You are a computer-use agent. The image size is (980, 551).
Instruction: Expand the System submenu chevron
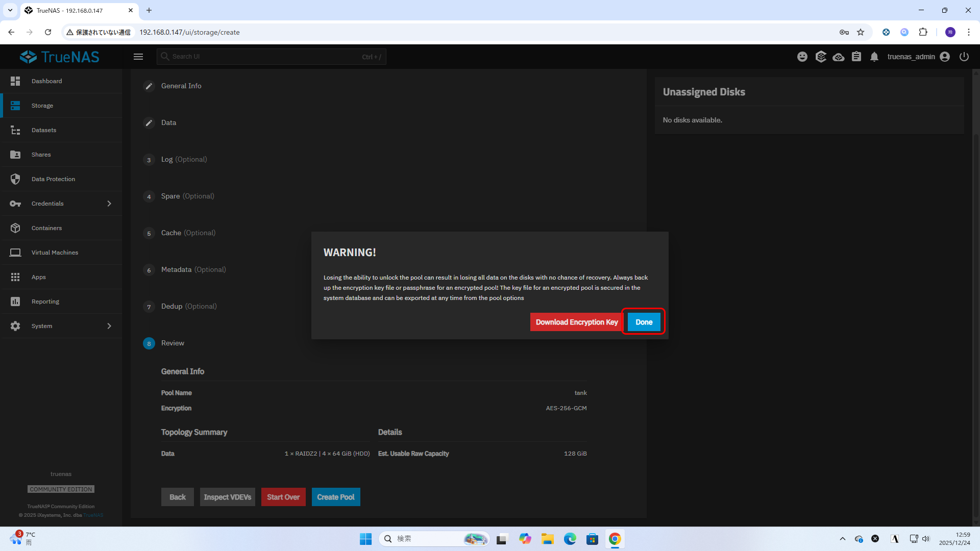pos(109,326)
